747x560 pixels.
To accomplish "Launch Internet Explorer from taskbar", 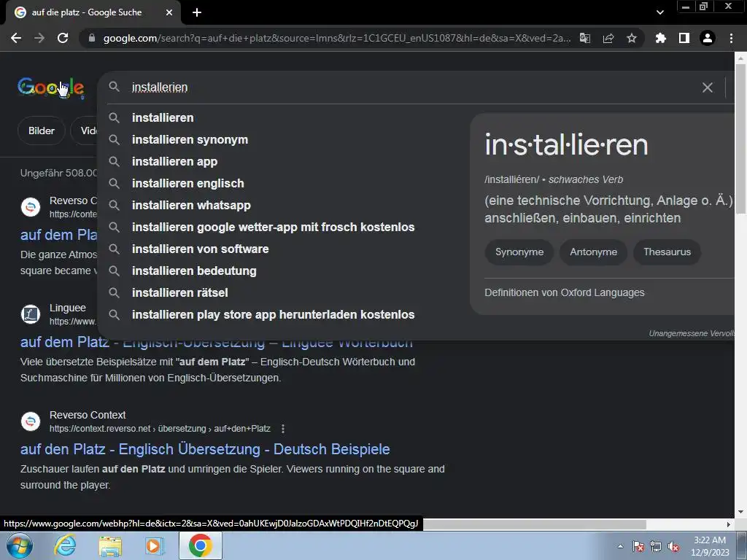I will [x=65, y=545].
